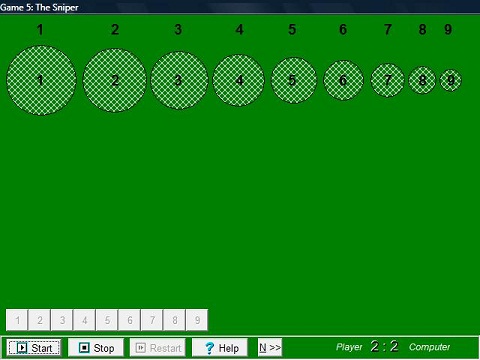This screenshot has height=360, width=480.
Task: Start the Sniper game
Action: pyautogui.click(x=34, y=348)
